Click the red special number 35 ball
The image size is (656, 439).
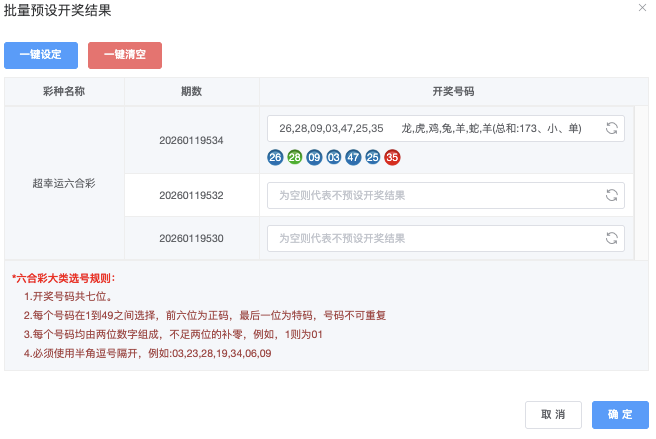(x=392, y=157)
